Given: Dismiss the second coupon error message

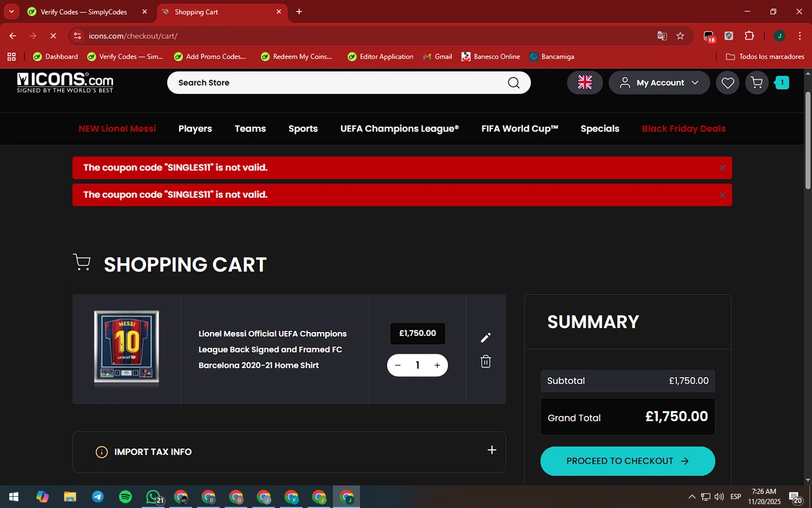Looking at the screenshot, I should click(722, 195).
